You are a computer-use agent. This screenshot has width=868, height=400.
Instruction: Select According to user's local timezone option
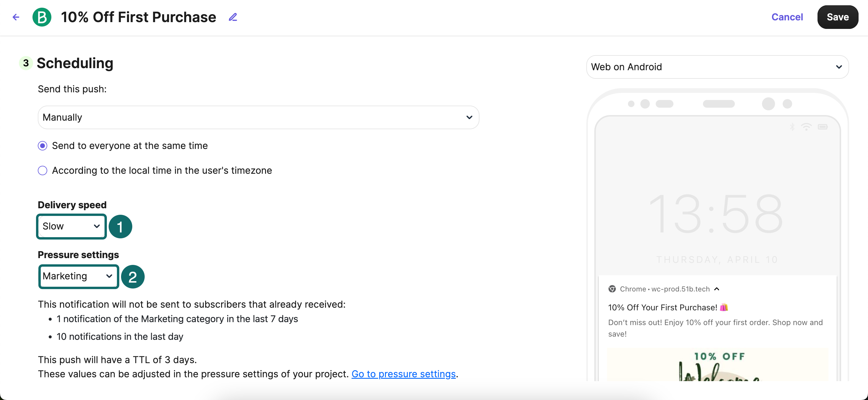pos(43,171)
